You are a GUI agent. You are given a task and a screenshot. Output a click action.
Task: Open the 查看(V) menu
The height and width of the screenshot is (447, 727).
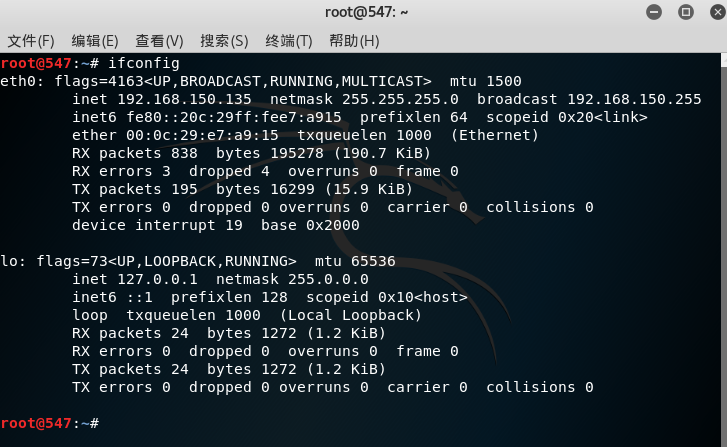coord(159,41)
